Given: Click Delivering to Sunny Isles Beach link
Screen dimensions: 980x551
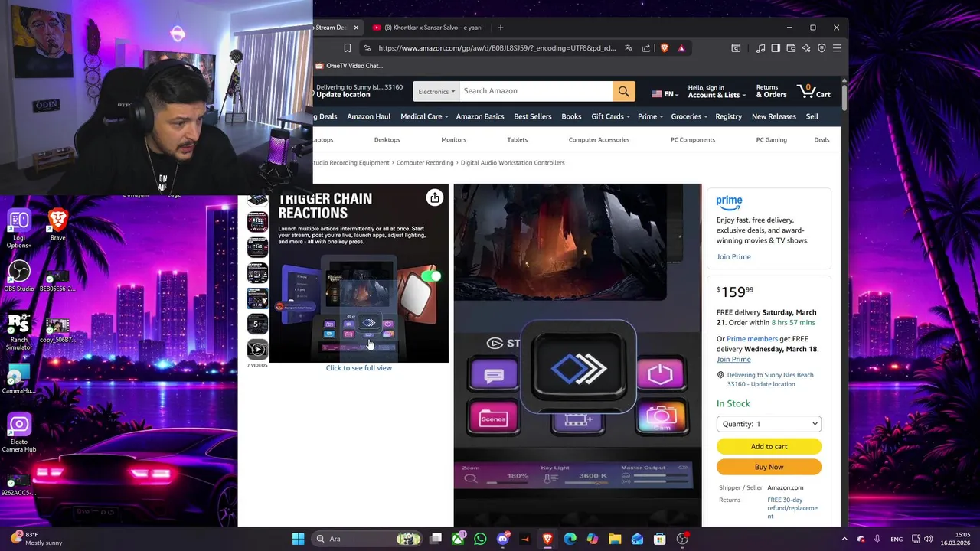Looking at the screenshot, I should pyautogui.click(x=769, y=379).
